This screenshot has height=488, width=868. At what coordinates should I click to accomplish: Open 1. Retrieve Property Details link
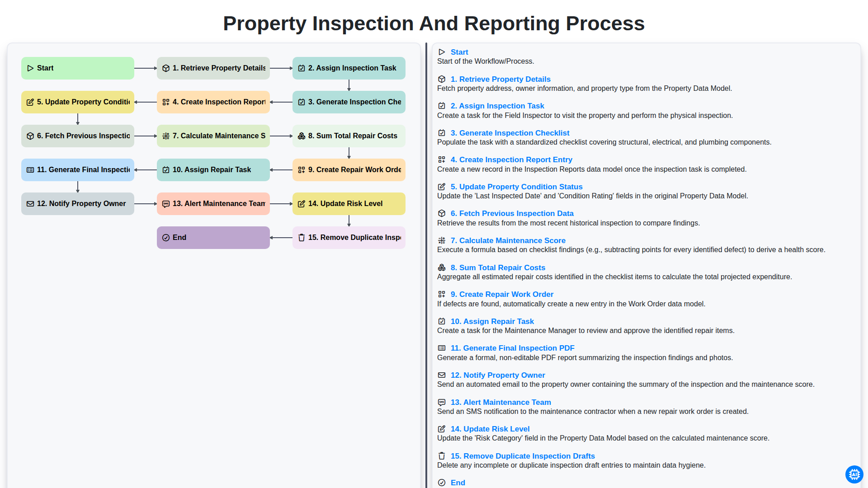[x=500, y=79]
